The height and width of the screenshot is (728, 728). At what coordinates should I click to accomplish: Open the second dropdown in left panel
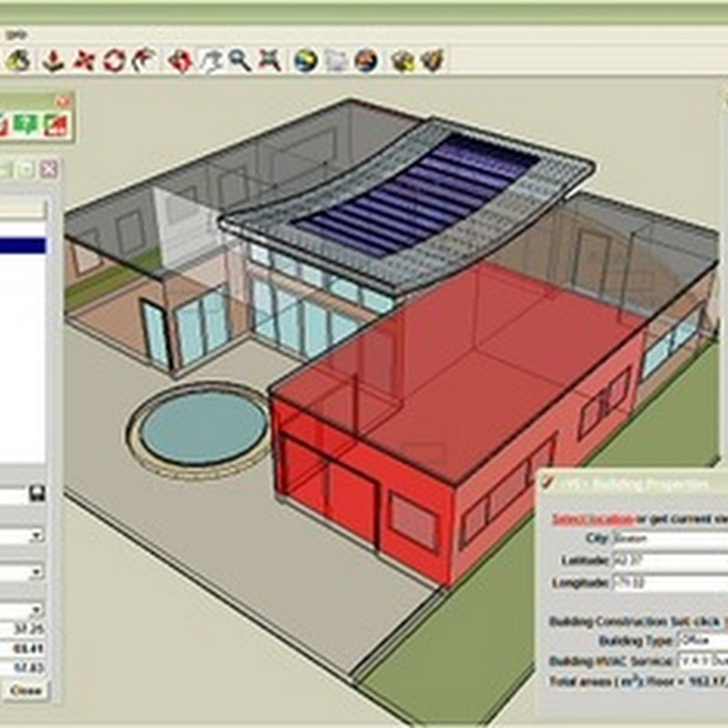(x=36, y=572)
